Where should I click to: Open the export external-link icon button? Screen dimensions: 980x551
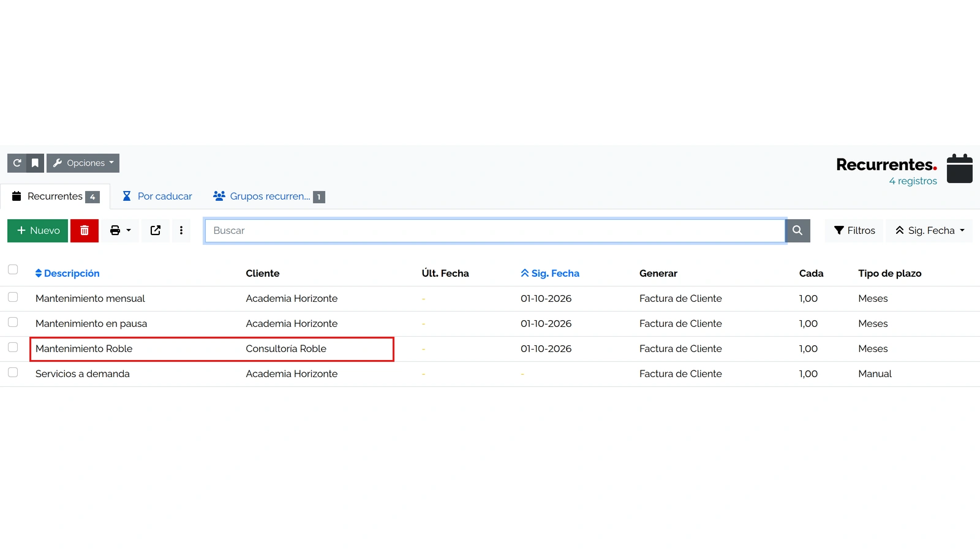156,231
